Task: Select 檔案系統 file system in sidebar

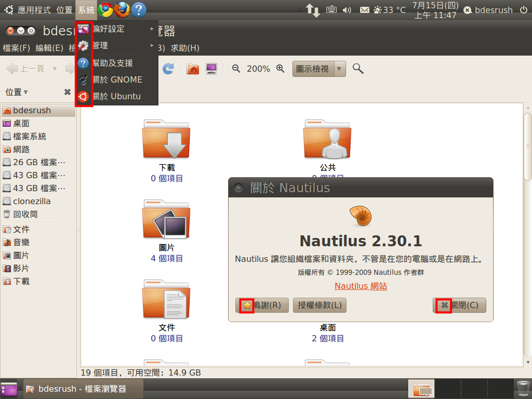Action: pos(38,137)
